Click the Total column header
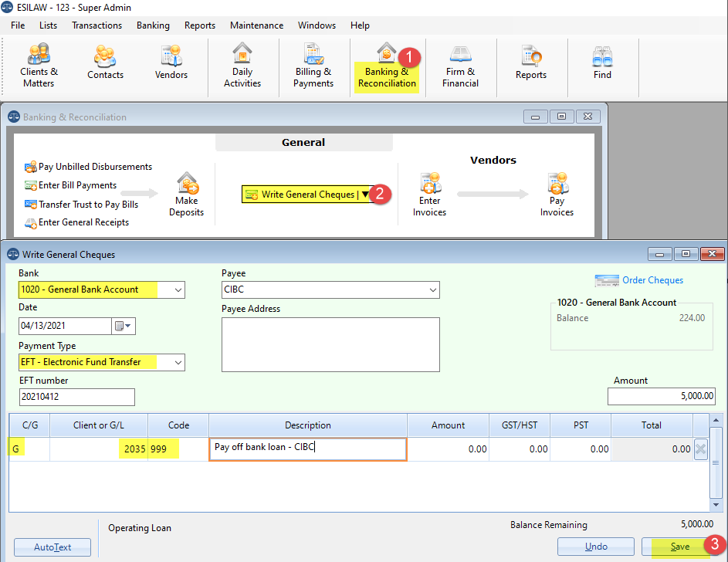This screenshot has height=562, width=728. (x=652, y=425)
